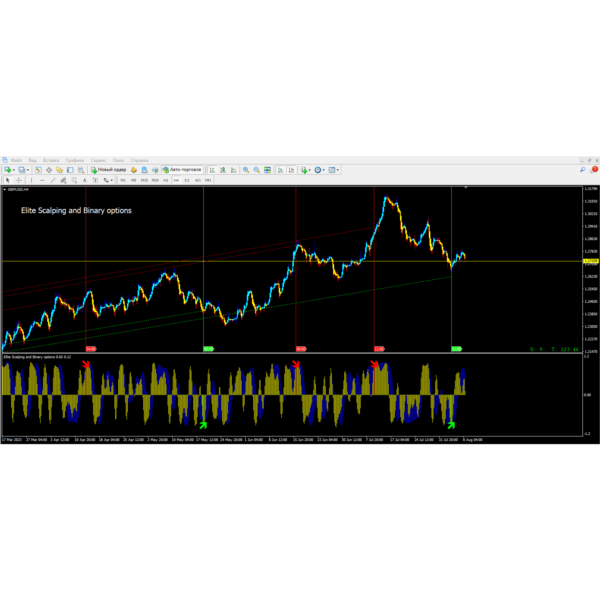
Task: Toggle chart auto scroll
Action: 280,170
